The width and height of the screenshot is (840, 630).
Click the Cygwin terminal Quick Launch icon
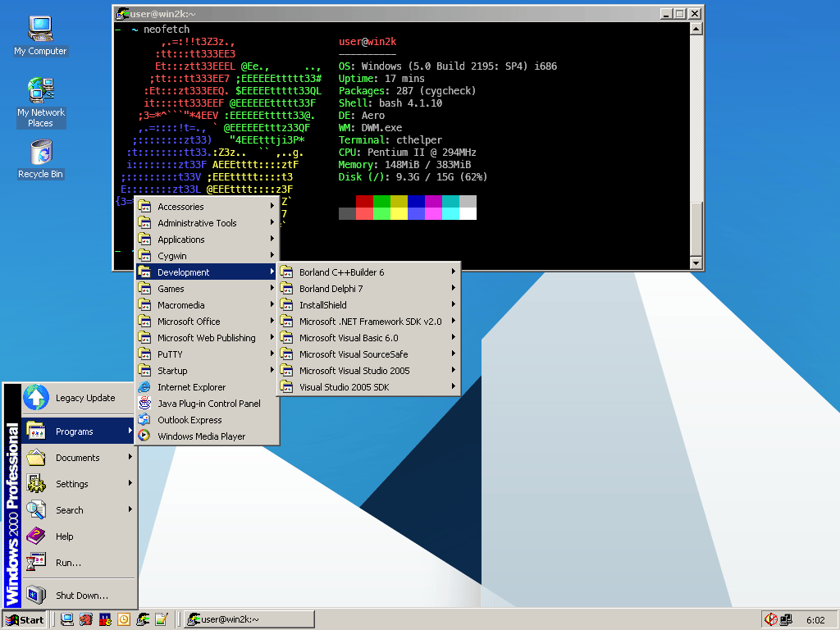point(143,619)
